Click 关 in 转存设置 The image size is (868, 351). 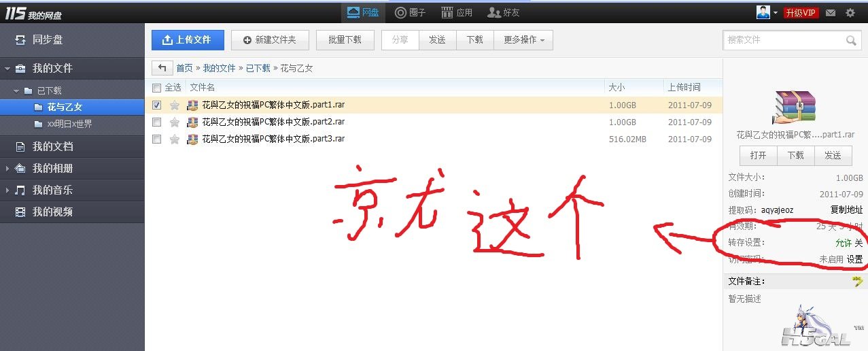point(858,243)
